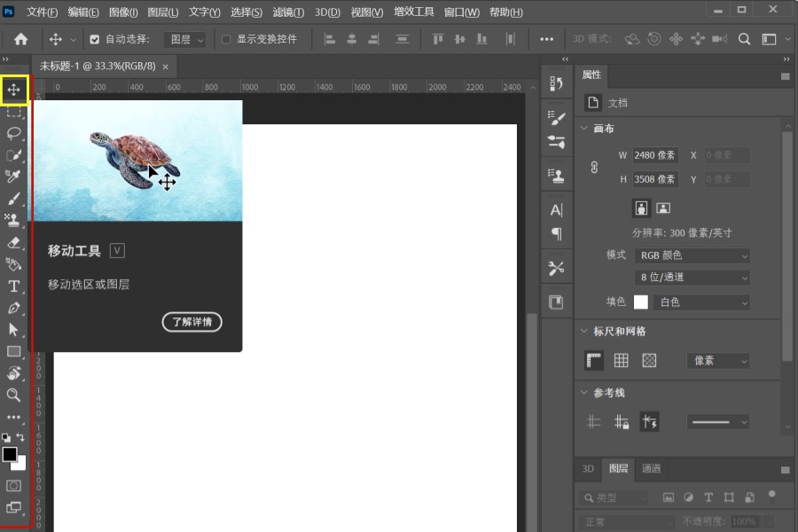Click the 了解详情 button in tooltip
Viewport: 798px width, 532px height.
[x=192, y=322]
